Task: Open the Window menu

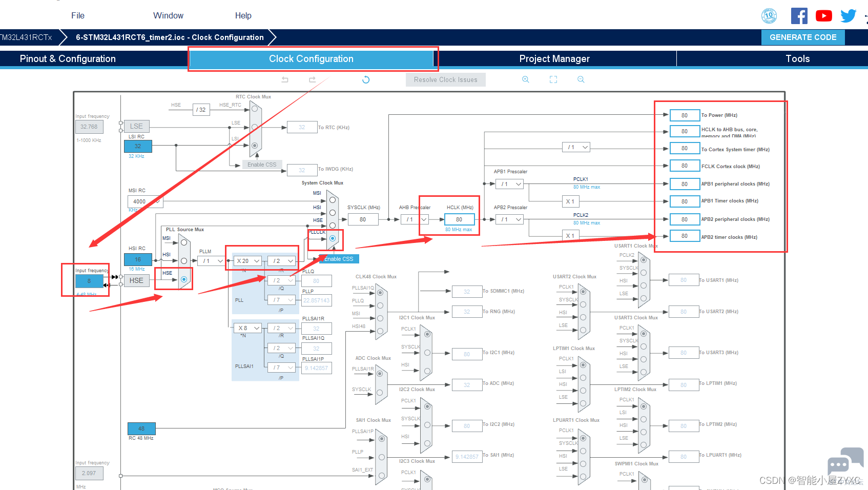Action: tap(168, 16)
